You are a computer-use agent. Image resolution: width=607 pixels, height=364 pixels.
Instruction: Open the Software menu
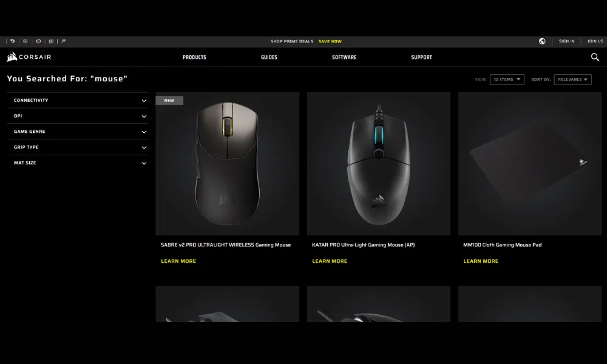point(344,57)
